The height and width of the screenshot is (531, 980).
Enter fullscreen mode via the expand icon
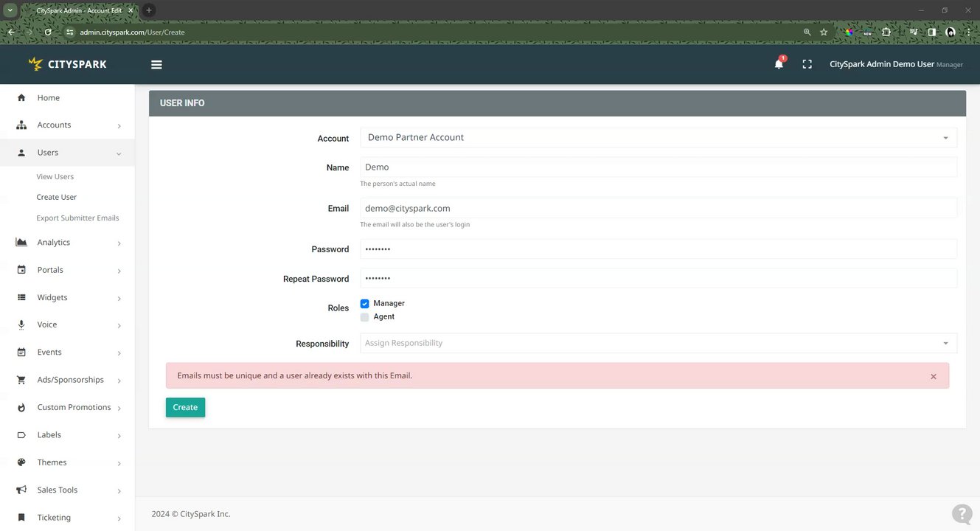tap(807, 64)
